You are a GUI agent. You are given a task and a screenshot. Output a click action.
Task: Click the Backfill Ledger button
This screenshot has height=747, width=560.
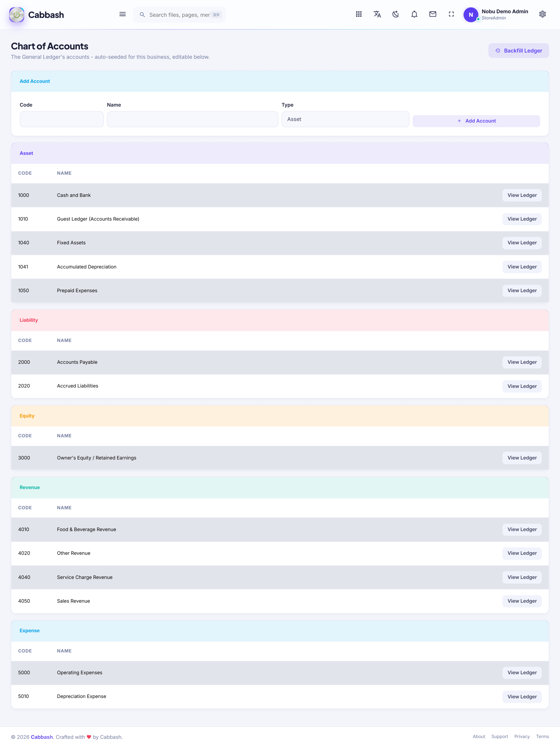518,51
